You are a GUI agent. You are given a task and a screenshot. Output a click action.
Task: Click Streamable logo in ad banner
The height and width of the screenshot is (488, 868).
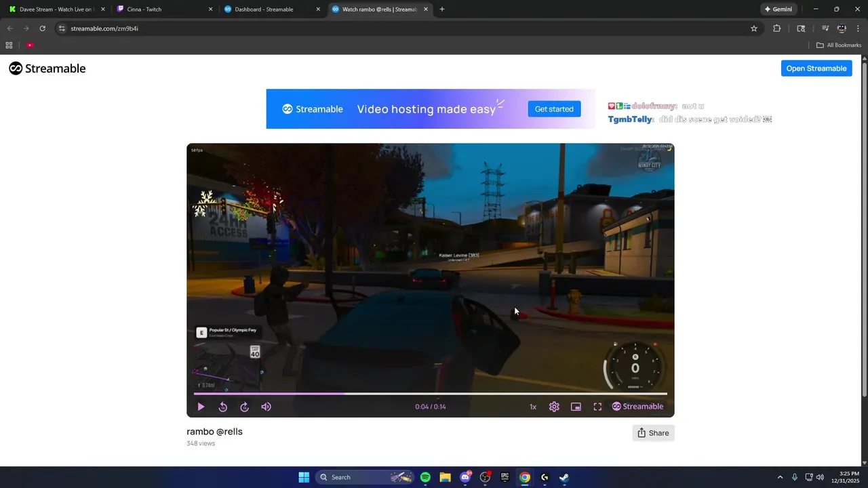pyautogui.click(x=313, y=109)
